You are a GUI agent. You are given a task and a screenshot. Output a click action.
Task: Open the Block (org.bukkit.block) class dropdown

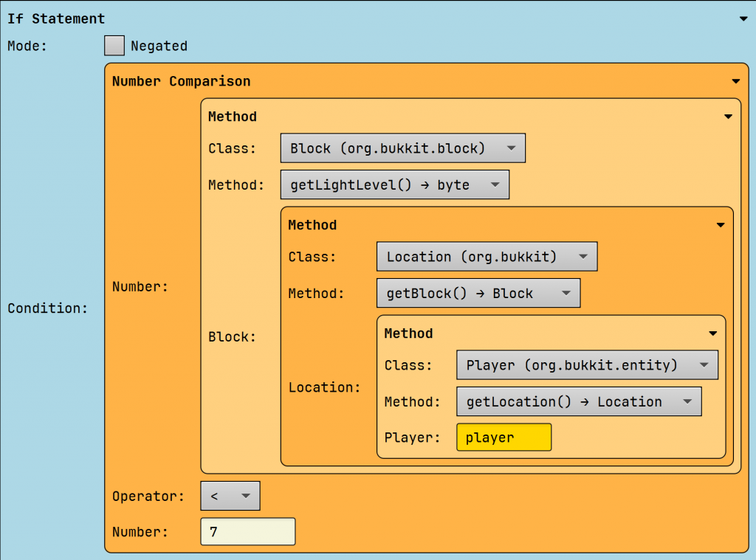tap(402, 148)
